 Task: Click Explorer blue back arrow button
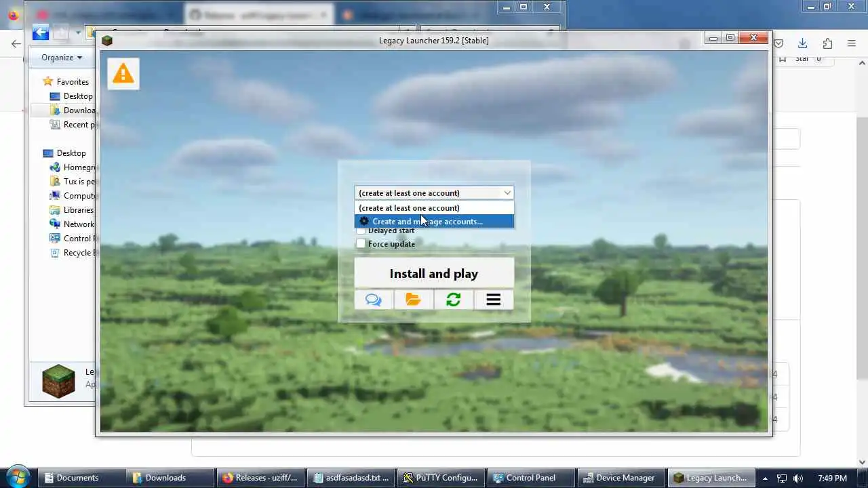41,32
